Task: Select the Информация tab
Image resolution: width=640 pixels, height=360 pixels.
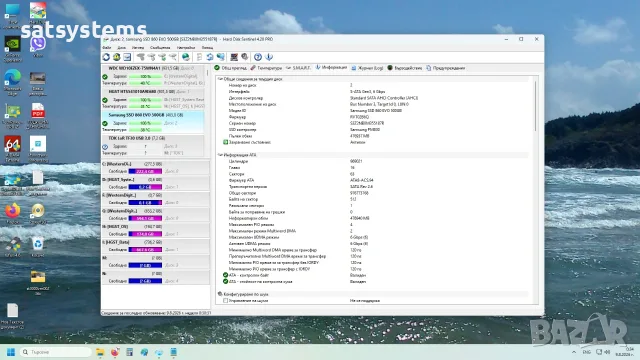Action: (x=331, y=68)
